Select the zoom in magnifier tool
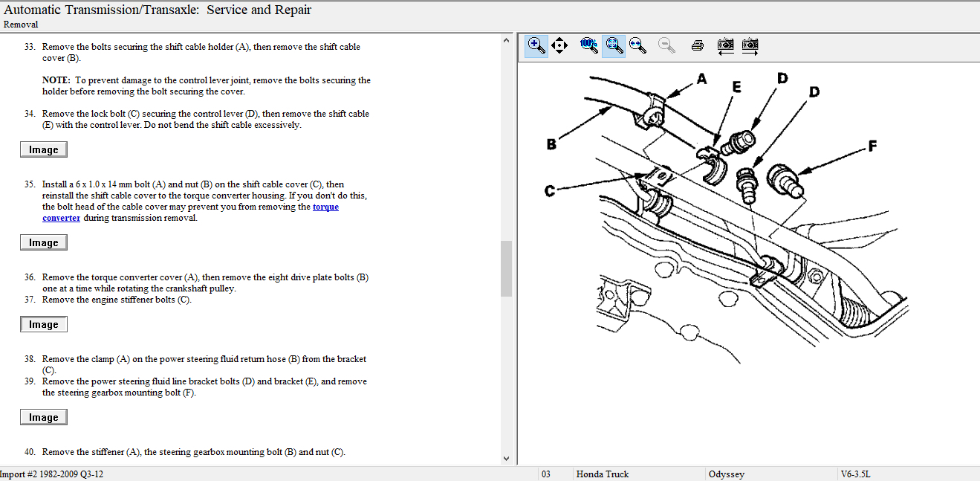Image resolution: width=980 pixels, height=481 pixels. pos(536,45)
